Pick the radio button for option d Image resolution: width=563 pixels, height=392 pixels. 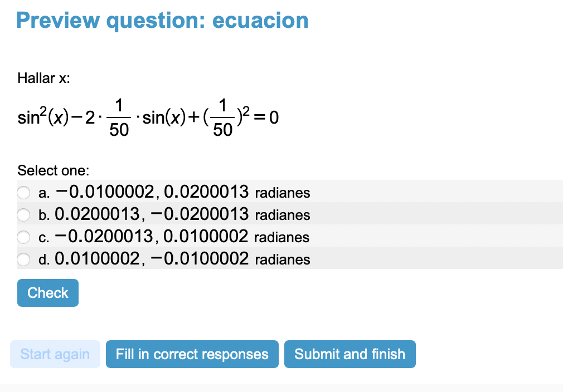[x=23, y=259]
